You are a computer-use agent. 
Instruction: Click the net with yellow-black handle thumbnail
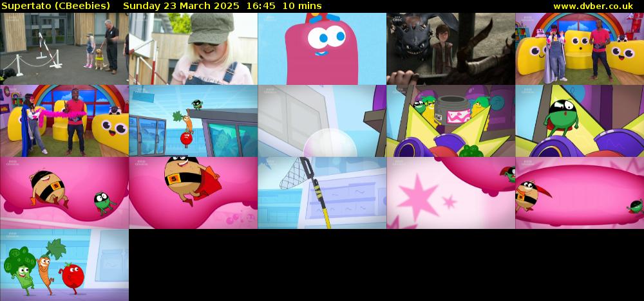coord(322,193)
